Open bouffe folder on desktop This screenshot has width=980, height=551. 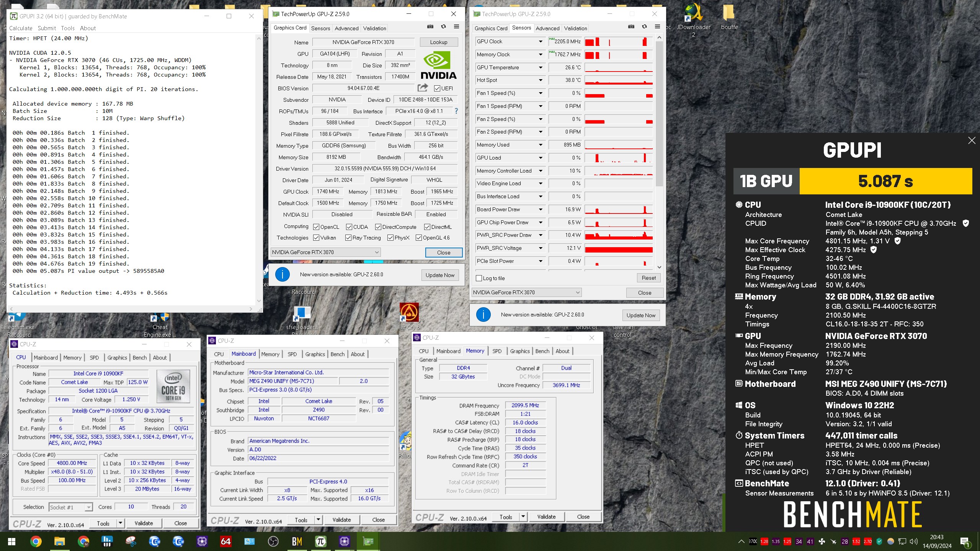(729, 17)
